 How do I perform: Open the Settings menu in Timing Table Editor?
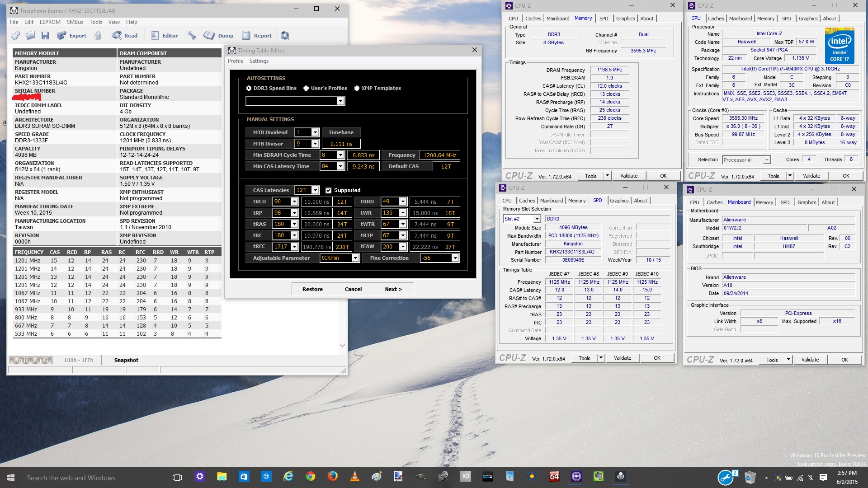pyautogui.click(x=259, y=61)
